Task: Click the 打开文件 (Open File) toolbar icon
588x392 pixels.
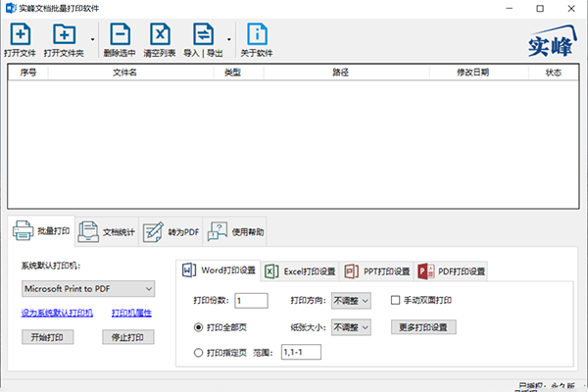Action: pos(20,35)
